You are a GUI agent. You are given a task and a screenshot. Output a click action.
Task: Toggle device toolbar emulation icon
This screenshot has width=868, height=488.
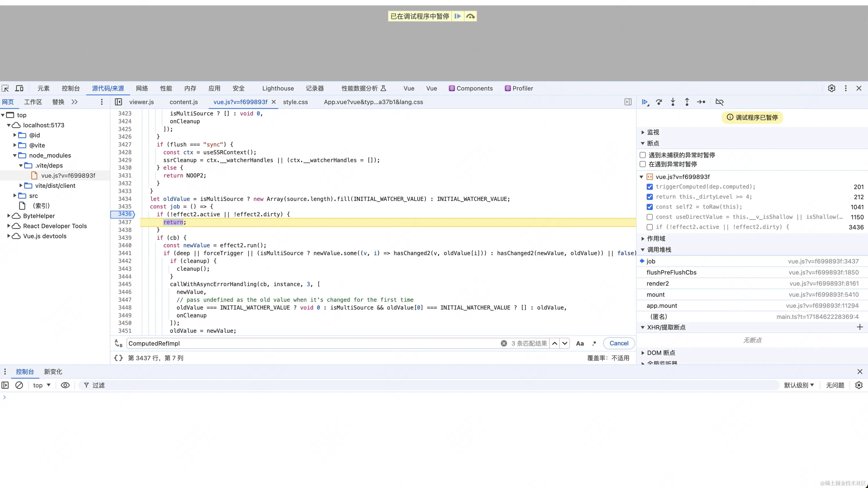point(20,88)
